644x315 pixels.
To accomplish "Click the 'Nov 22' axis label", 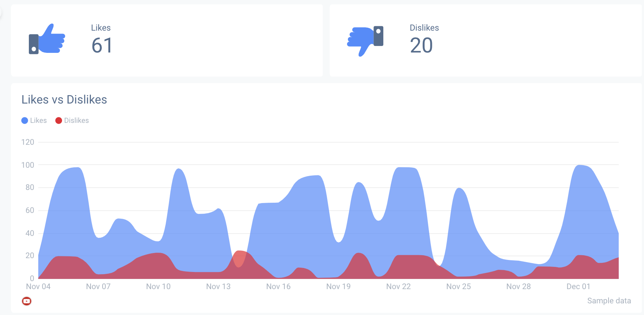I will 399,287.
